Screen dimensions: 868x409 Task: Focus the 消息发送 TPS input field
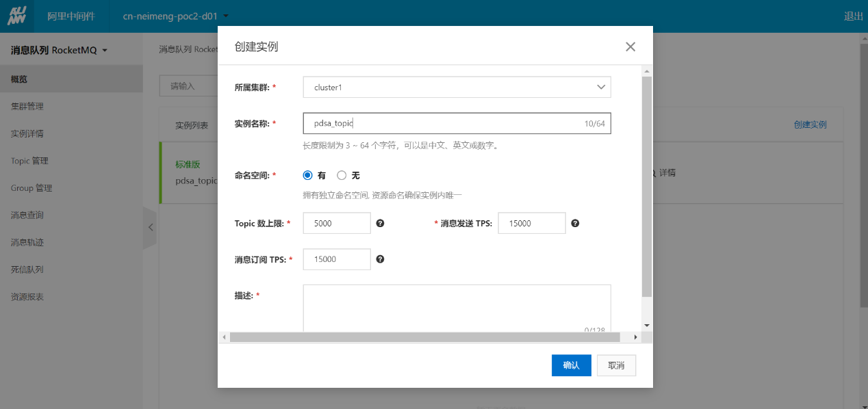(x=532, y=223)
